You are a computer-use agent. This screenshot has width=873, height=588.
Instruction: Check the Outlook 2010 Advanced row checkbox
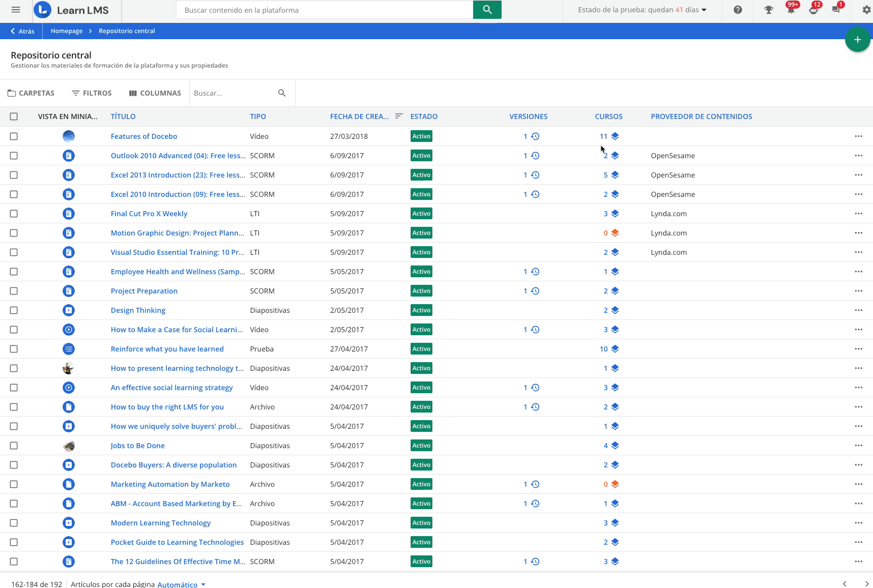point(14,156)
